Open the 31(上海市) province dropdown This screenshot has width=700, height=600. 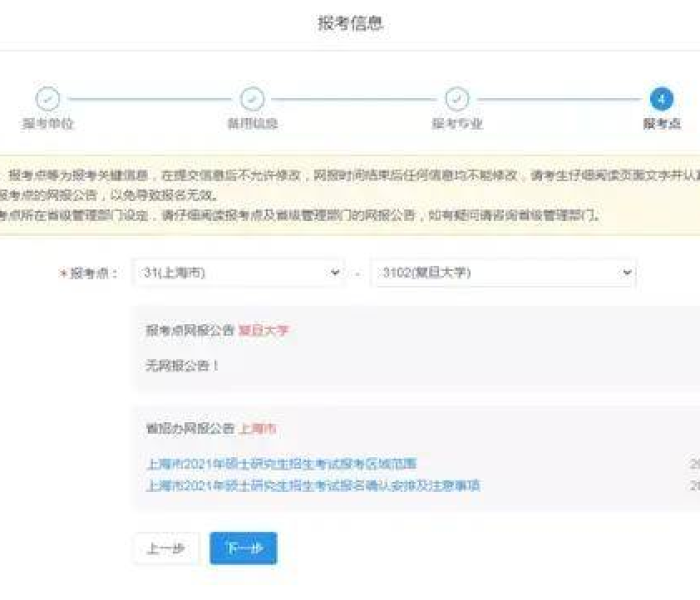(x=238, y=272)
